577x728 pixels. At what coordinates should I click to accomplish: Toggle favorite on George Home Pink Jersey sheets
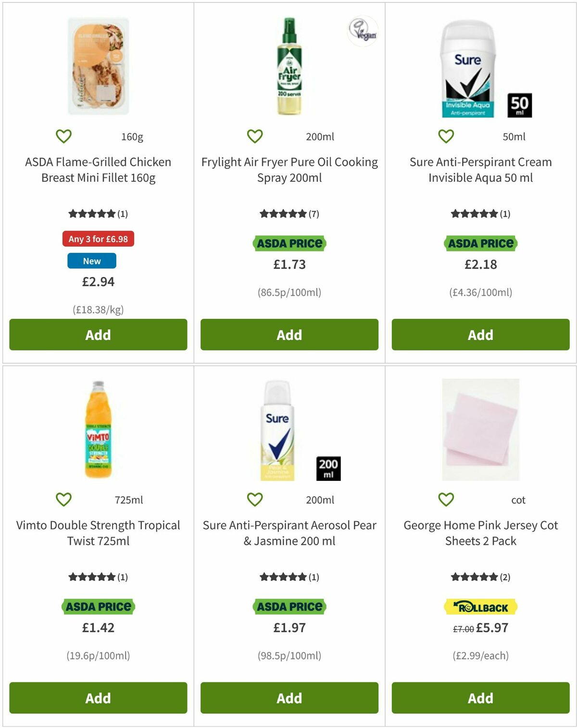click(445, 500)
